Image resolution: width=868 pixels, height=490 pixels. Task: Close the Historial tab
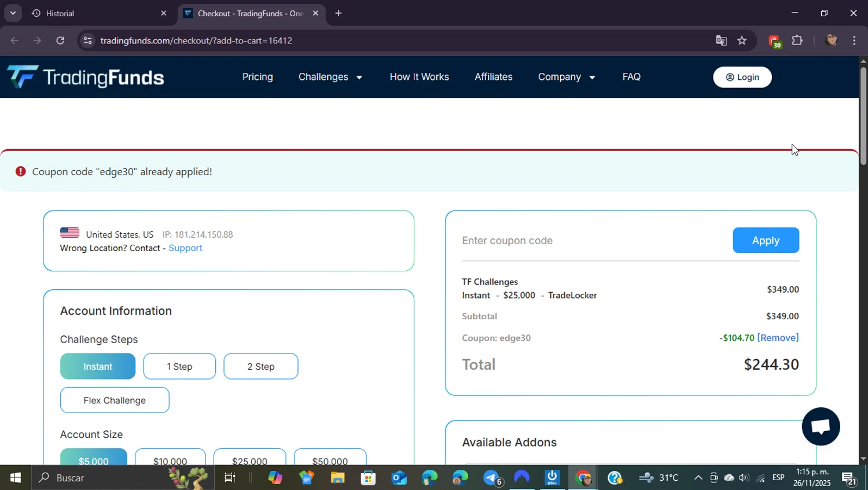click(163, 13)
